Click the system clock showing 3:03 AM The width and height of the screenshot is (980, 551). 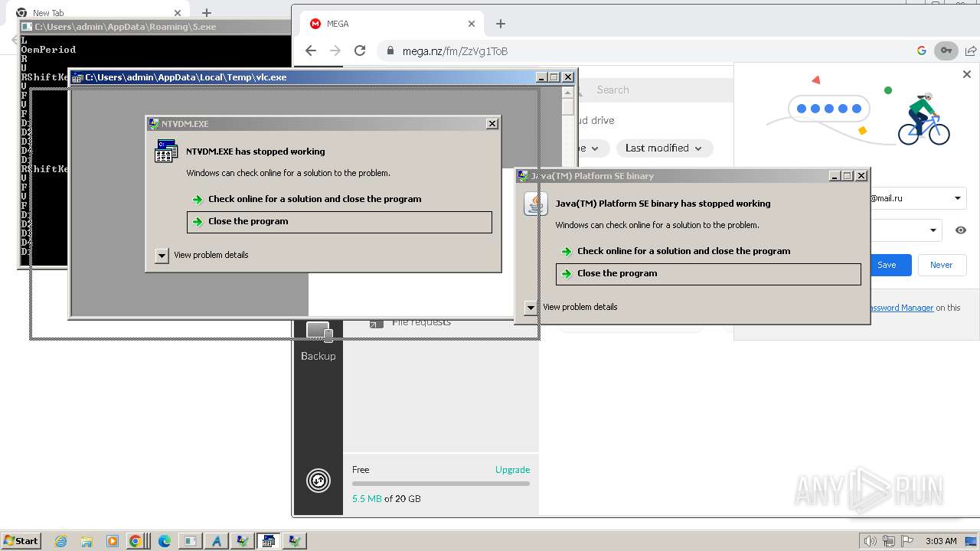click(x=941, y=541)
